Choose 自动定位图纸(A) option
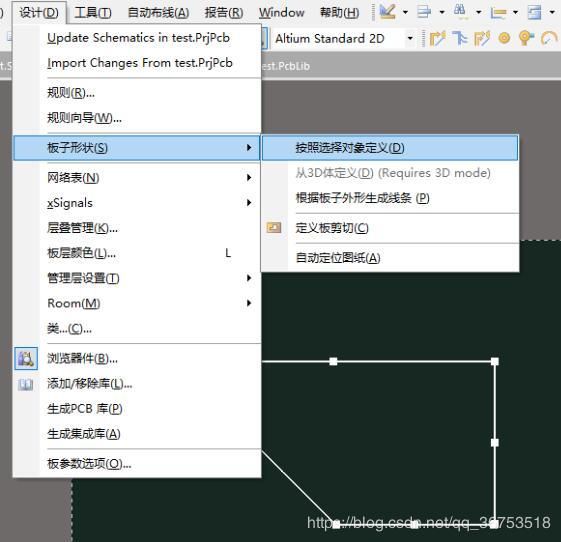The width and height of the screenshot is (561, 542). [x=390, y=258]
